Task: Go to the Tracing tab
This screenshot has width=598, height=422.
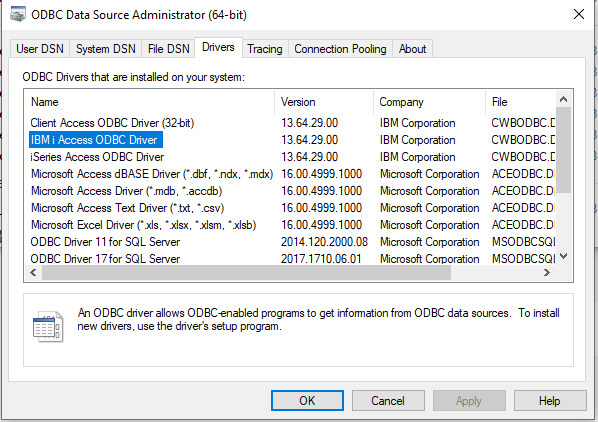Action: [265, 49]
